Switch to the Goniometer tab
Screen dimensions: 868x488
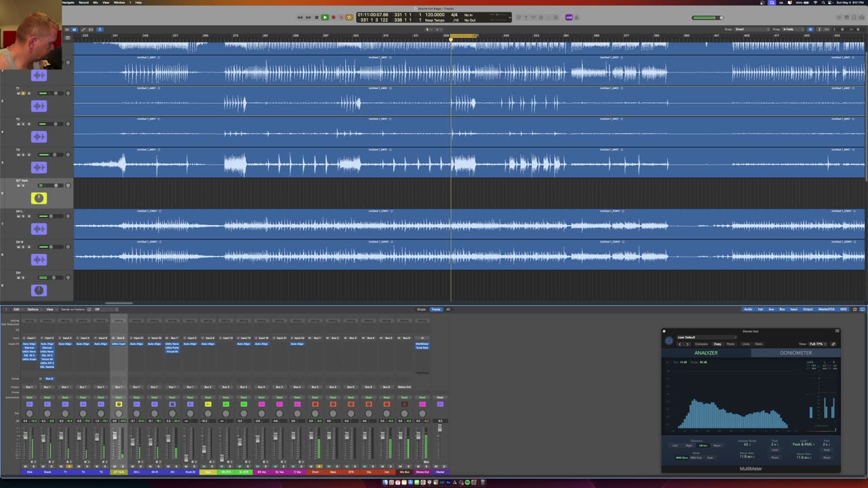pos(795,352)
